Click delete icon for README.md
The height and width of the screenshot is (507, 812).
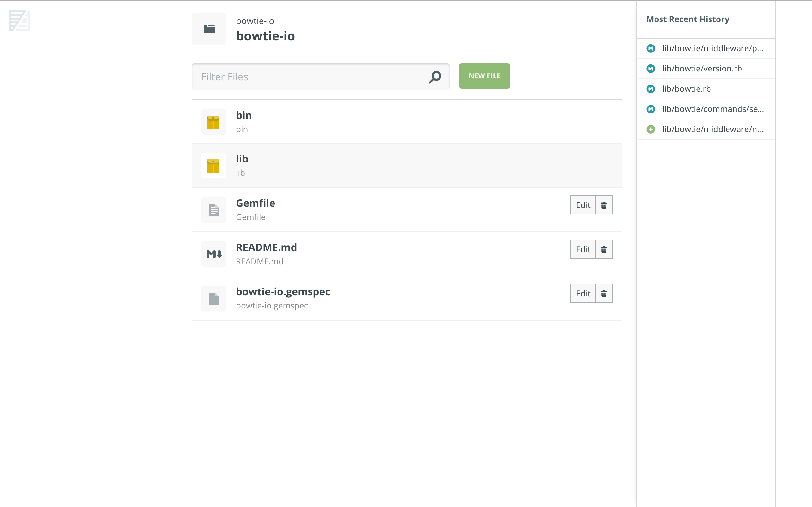click(x=603, y=249)
